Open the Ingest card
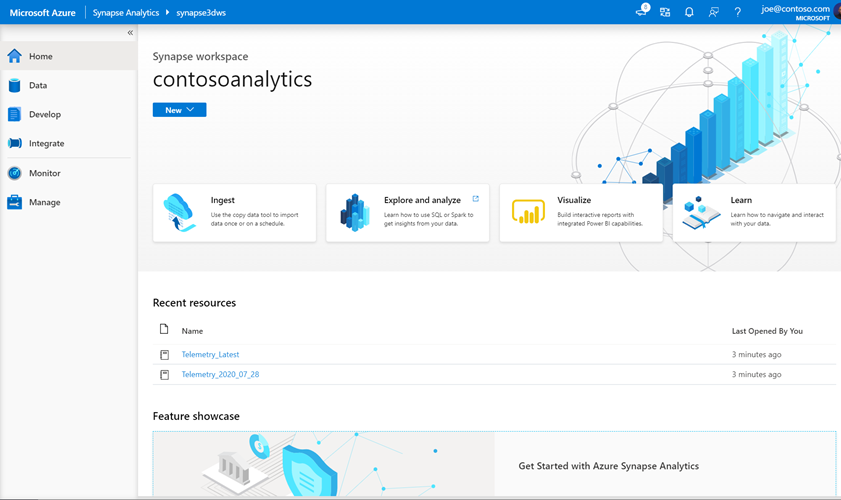The height and width of the screenshot is (500, 841). [234, 213]
